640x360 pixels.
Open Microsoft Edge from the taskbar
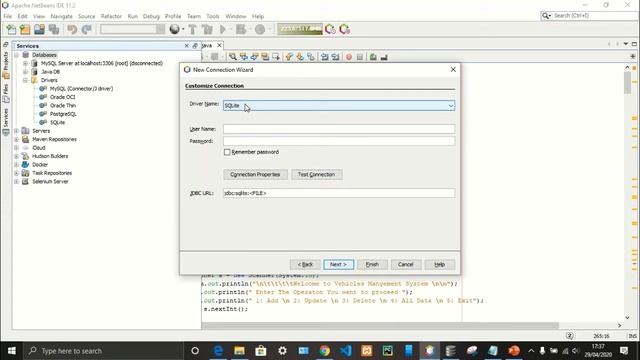coord(218,351)
